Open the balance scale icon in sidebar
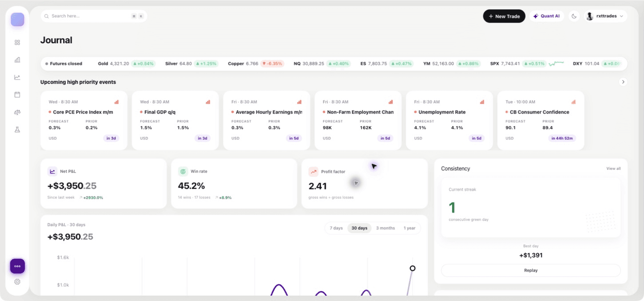This screenshot has width=644, height=301. pyautogui.click(x=17, y=112)
